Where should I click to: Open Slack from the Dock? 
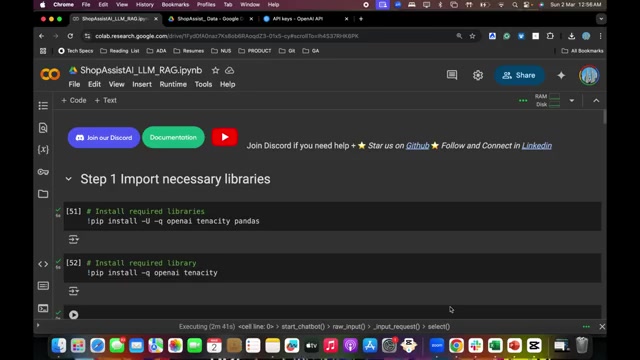click(476, 345)
